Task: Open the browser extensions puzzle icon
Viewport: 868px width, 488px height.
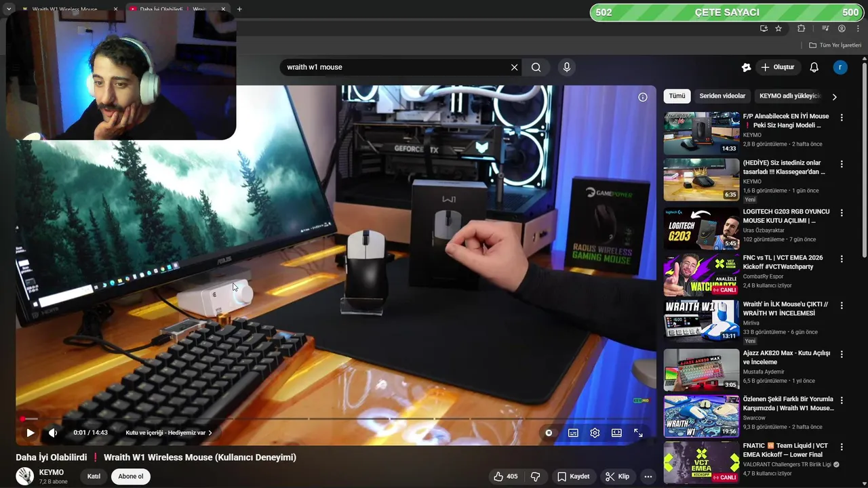Action: pyautogui.click(x=801, y=28)
